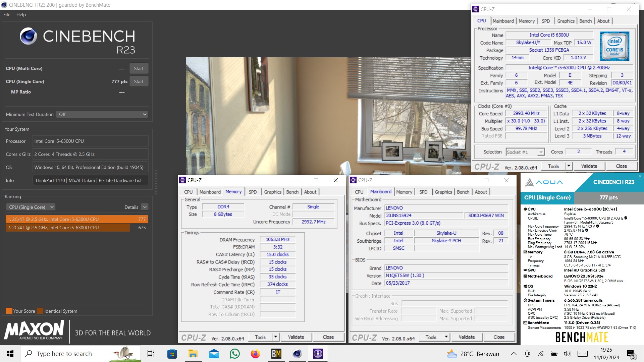Viewport: 644px width, 362px height.
Task: Open the Mail app in the taskbar
Action: (214, 354)
